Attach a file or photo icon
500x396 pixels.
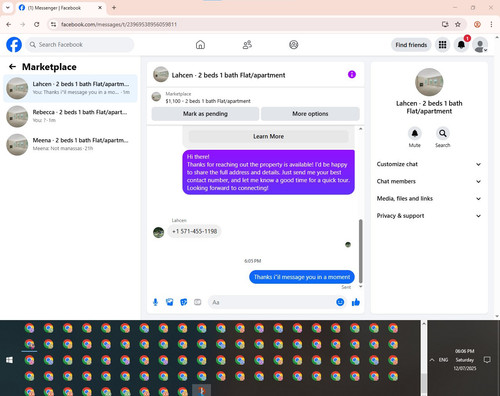click(x=170, y=302)
